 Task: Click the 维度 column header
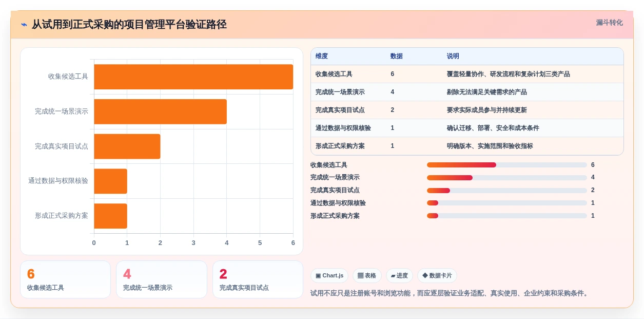(322, 56)
